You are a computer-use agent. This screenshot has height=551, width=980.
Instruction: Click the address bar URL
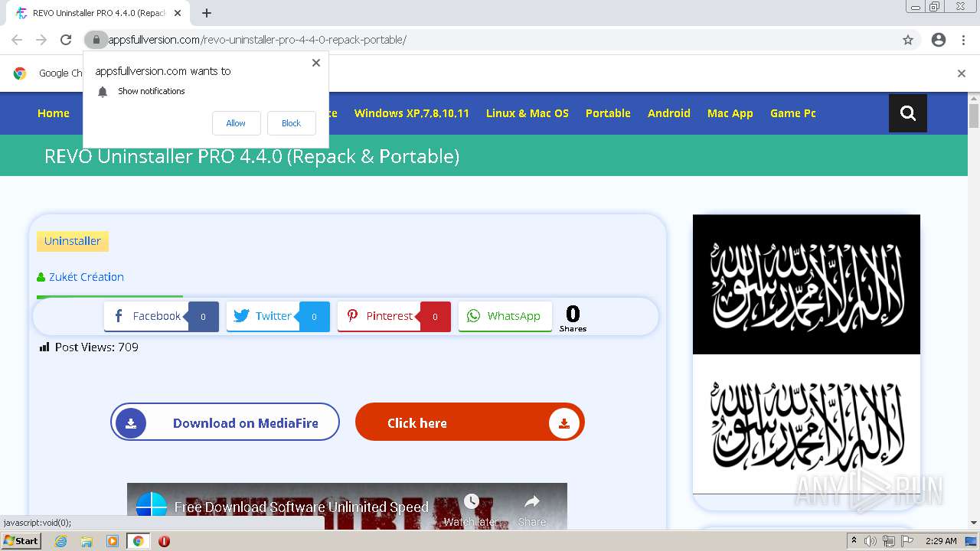(x=257, y=40)
